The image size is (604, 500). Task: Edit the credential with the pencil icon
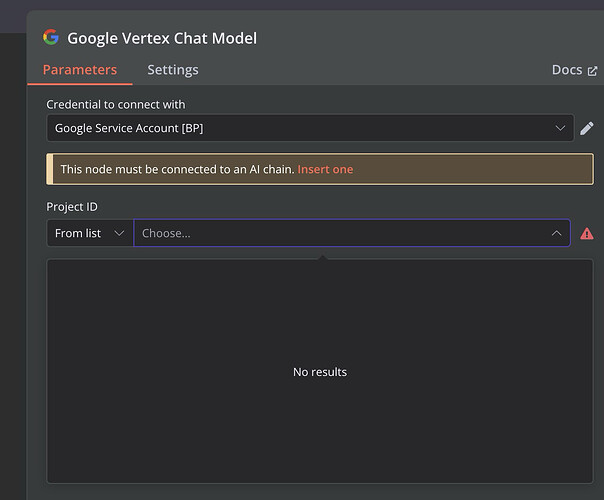(x=587, y=128)
